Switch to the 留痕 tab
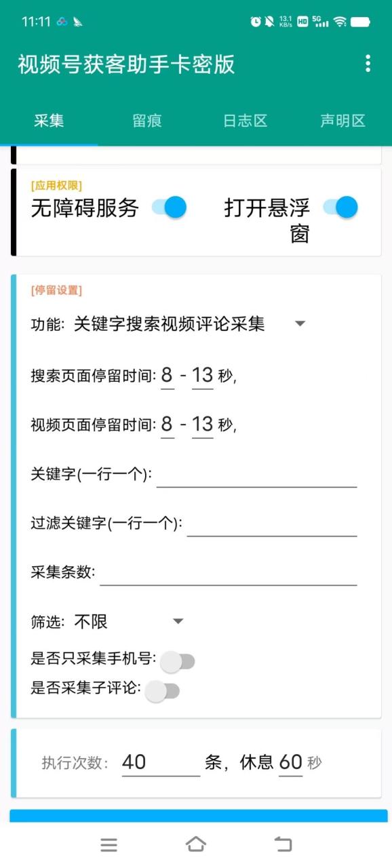This screenshot has width=392, height=868. tap(147, 121)
